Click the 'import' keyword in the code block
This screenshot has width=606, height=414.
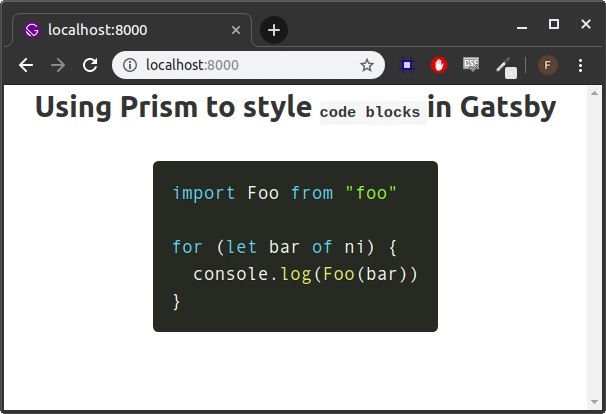204,193
